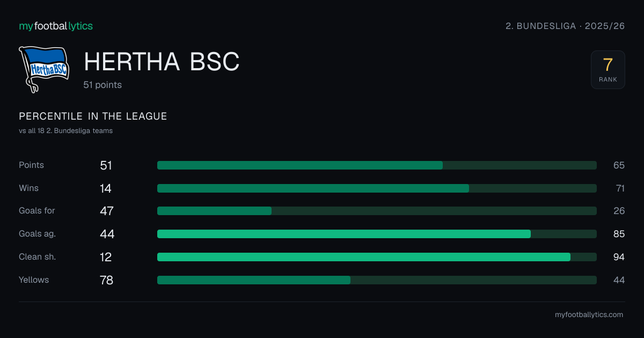Click the Wins percentile bar
Screen dimensions: 644x338
(377, 188)
